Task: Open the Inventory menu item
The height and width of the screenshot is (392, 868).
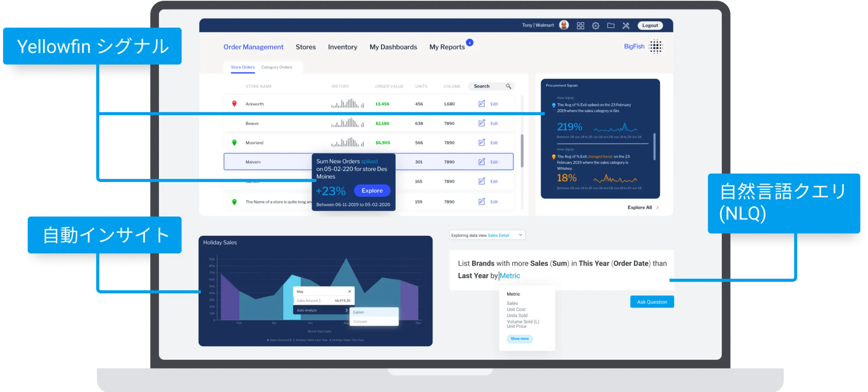Action: [x=342, y=47]
